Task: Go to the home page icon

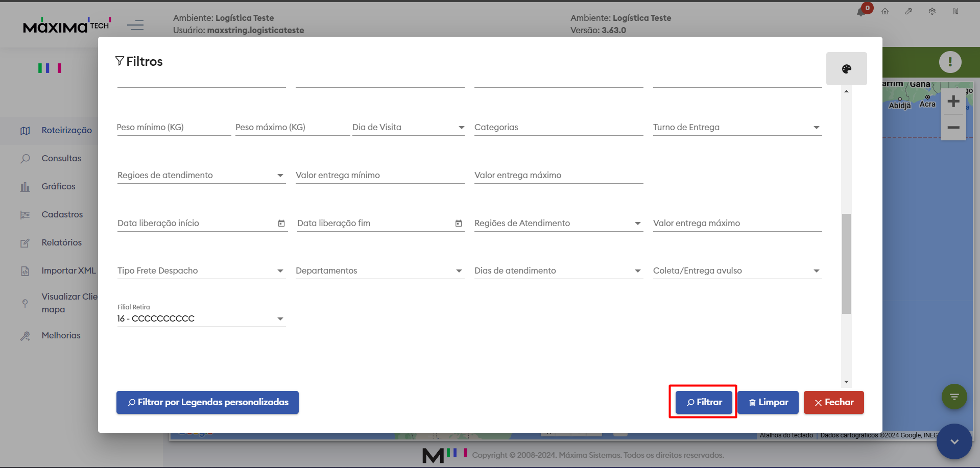Action: (x=885, y=11)
